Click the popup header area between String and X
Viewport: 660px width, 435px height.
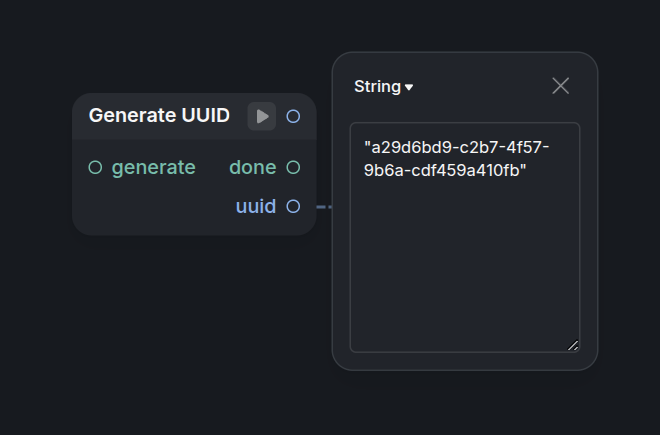pyautogui.click(x=482, y=86)
